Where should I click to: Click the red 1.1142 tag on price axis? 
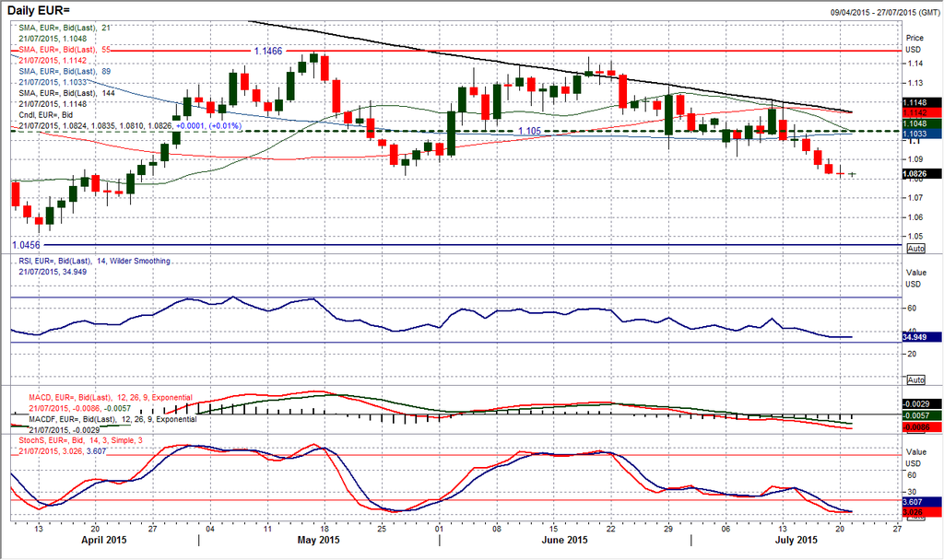point(922,113)
